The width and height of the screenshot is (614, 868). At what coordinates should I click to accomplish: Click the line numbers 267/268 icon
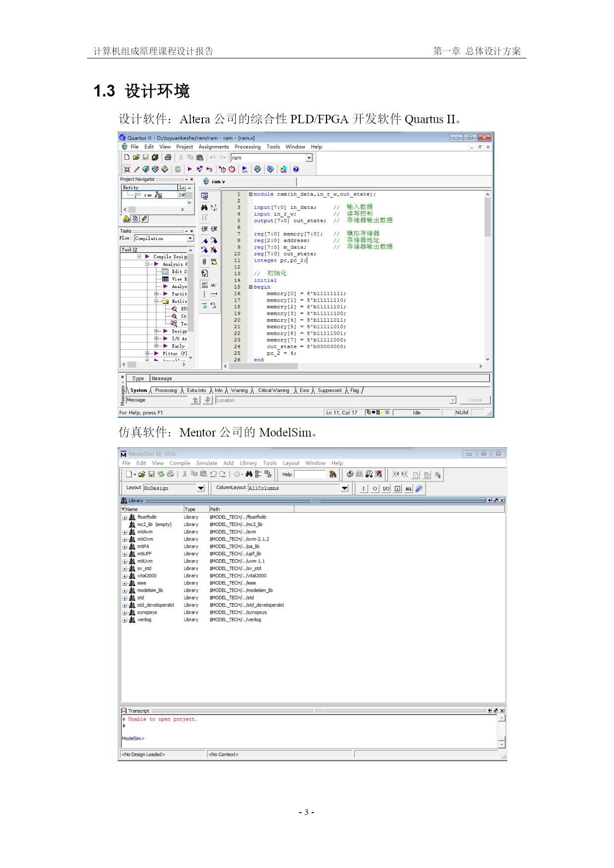click(205, 285)
